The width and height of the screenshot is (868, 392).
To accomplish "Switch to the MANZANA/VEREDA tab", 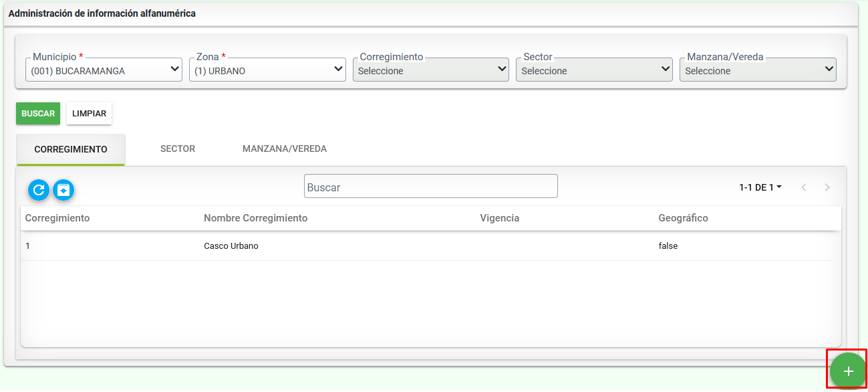I will pos(285,149).
